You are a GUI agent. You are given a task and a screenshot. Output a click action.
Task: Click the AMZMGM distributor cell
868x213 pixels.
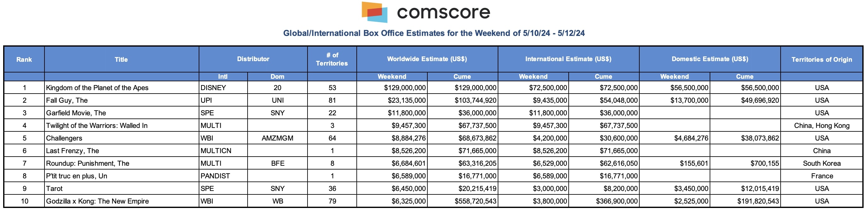[277, 138]
